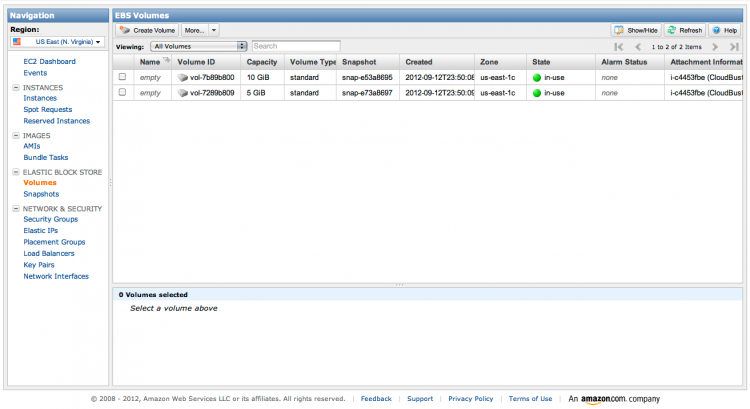Image resolution: width=750 pixels, height=409 pixels.
Task: Open EC2 Dashboard in navigation
Action: pyautogui.click(x=49, y=61)
